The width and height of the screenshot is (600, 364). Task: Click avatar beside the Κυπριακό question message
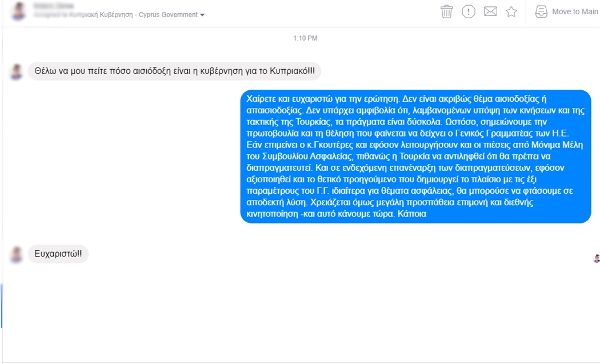click(x=16, y=71)
